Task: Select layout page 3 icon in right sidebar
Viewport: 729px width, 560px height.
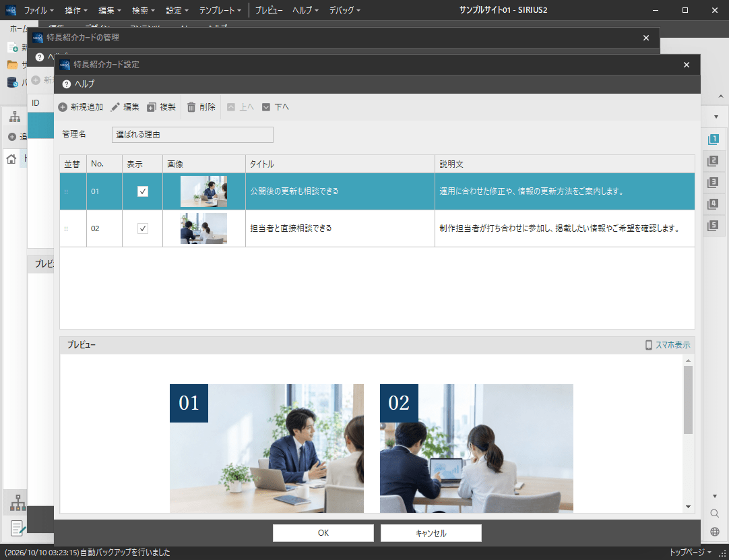Action: click(x=713, y=183)
